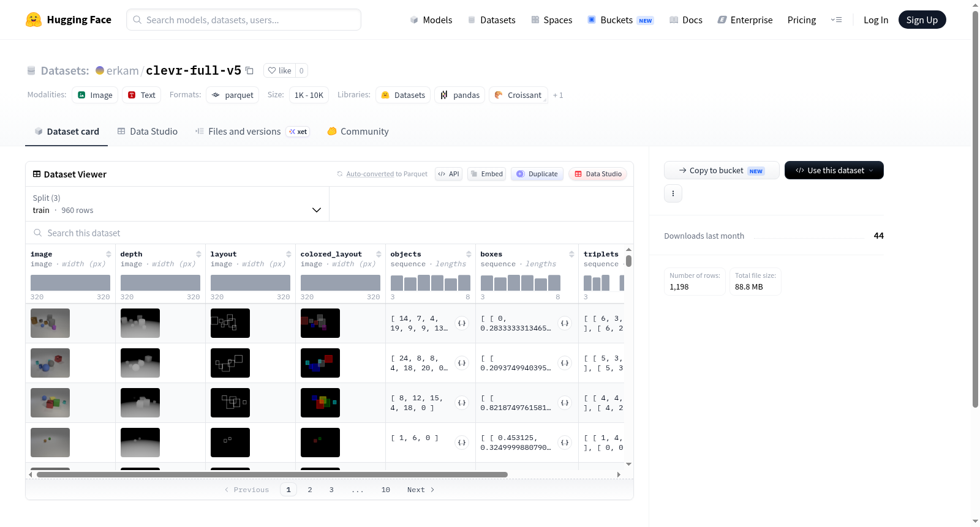980x527 pixels.
Task: Expand objects cell starting with 24, 8, 8
Action: pos(462,363)
